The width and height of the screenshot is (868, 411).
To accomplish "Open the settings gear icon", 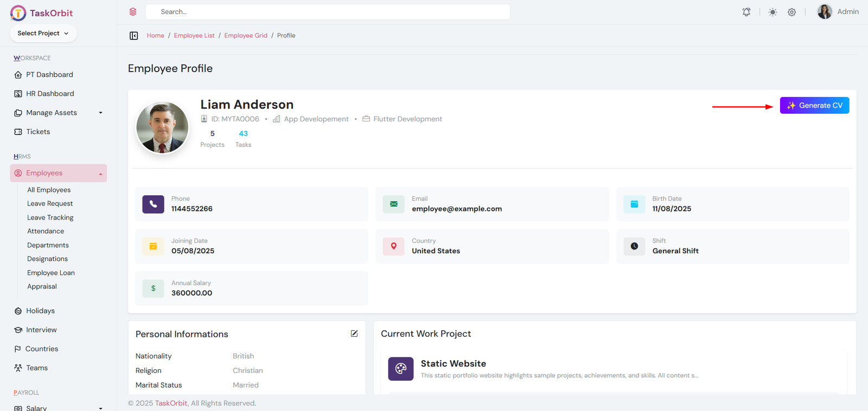I will pos(792,12).
